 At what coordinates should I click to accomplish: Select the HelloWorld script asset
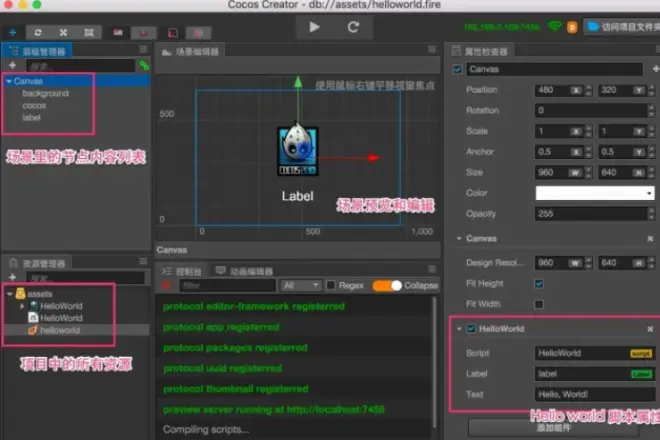point(55,318)
